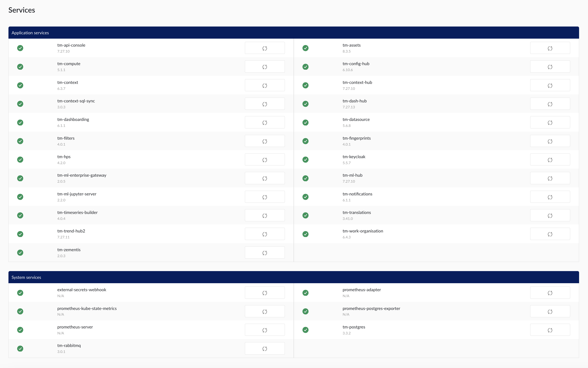588x368 pixels.
Task: Restart tm-timeseries-builder service
Action: [x=265, y=215]
